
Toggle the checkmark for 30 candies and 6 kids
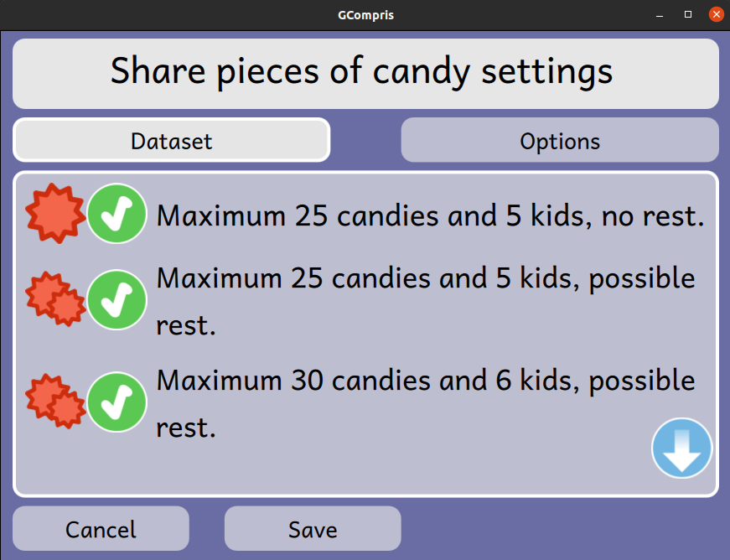(116, 402)
